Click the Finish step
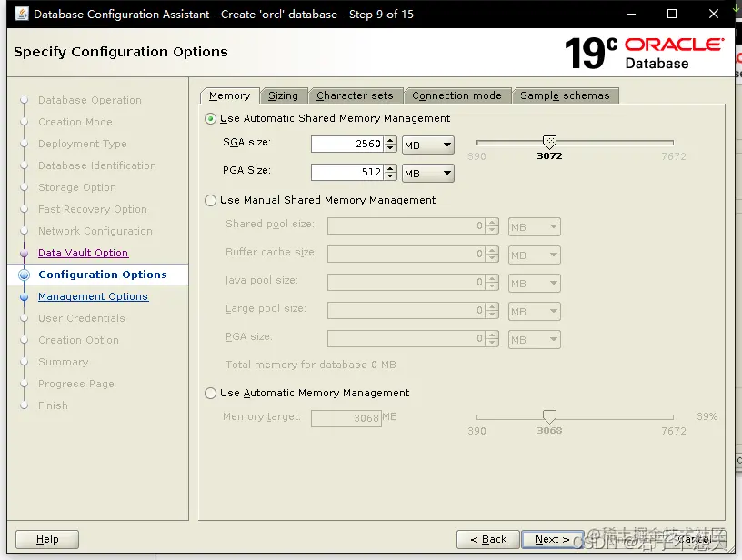The width and height of the screenshot is (742, 560). (x=53, y=405)
